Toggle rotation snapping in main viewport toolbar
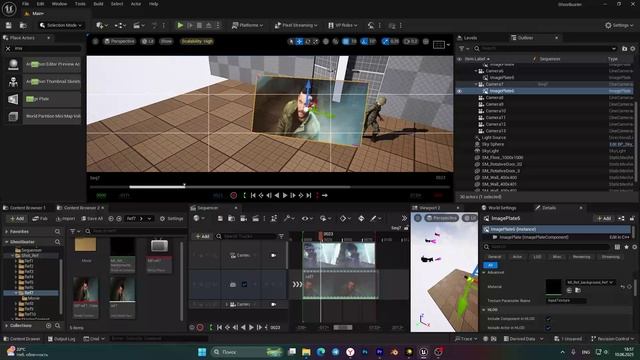This screenshot has height=360, width=640. click(x=364, y=41)
